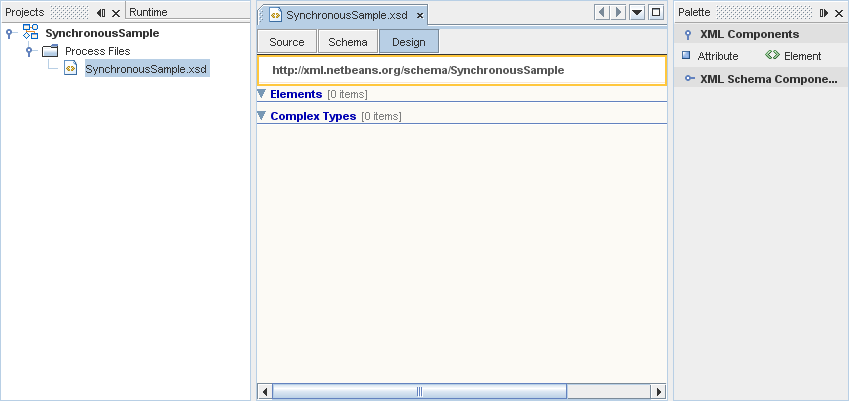
Task: Switch to the Schema view
Action: (x=348, y=42)
